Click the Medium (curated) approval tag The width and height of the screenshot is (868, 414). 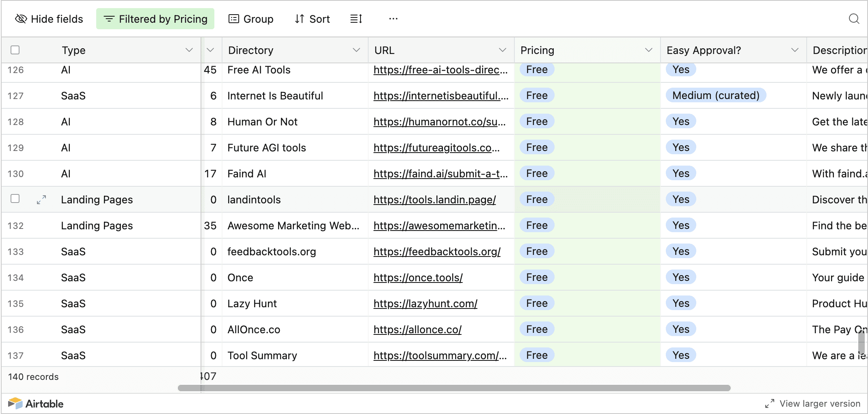point(716,95)
